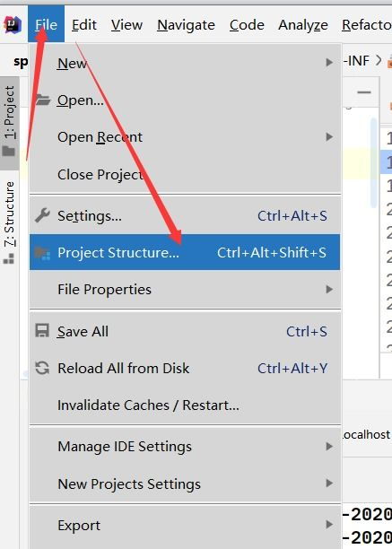
Task: Expand the New submenu arrow
Action: click(x=329, y=62)
